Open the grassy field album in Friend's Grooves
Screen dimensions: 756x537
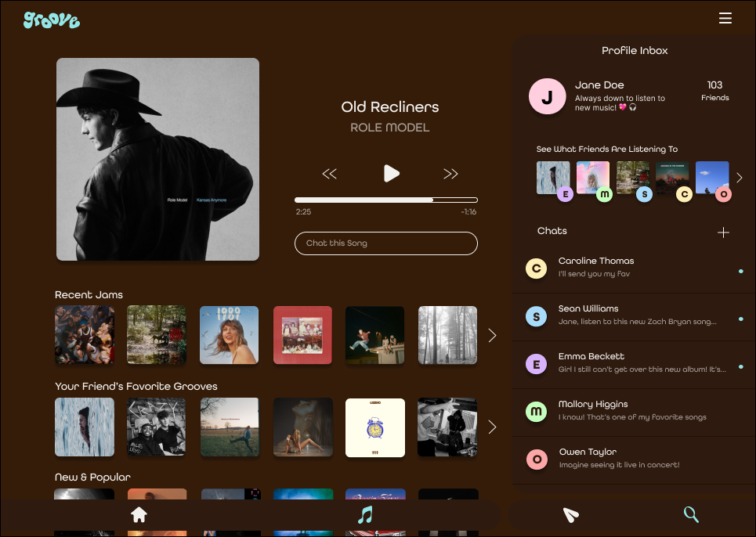(x=230, y=427)
